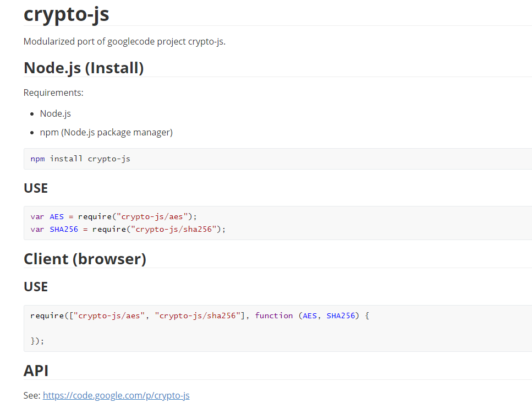Click the Requirements: label text

point(53,93)
